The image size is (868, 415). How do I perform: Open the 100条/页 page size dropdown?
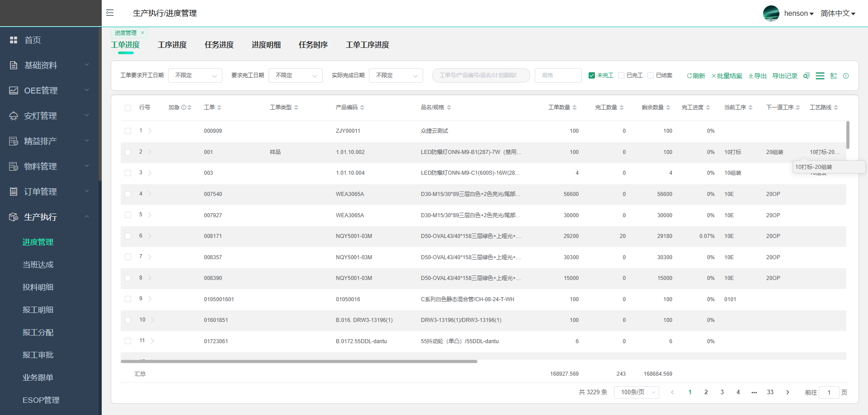point(636,392)
